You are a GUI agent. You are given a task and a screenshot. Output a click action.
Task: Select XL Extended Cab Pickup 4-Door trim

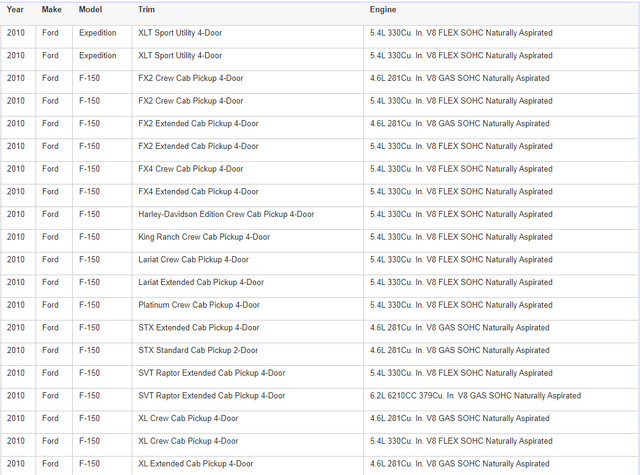(x=196, y=464)
